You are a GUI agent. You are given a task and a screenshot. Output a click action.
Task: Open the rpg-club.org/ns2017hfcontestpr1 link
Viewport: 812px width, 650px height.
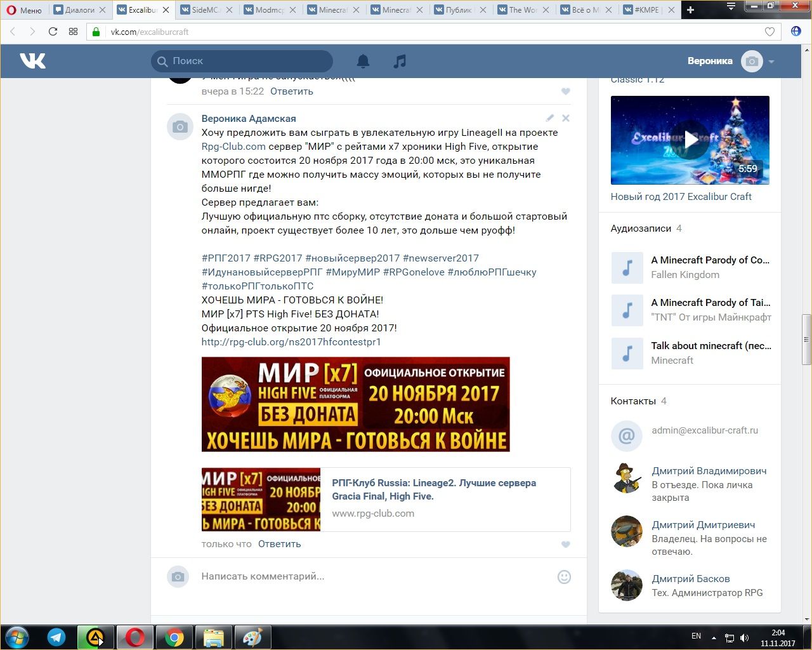291,342
